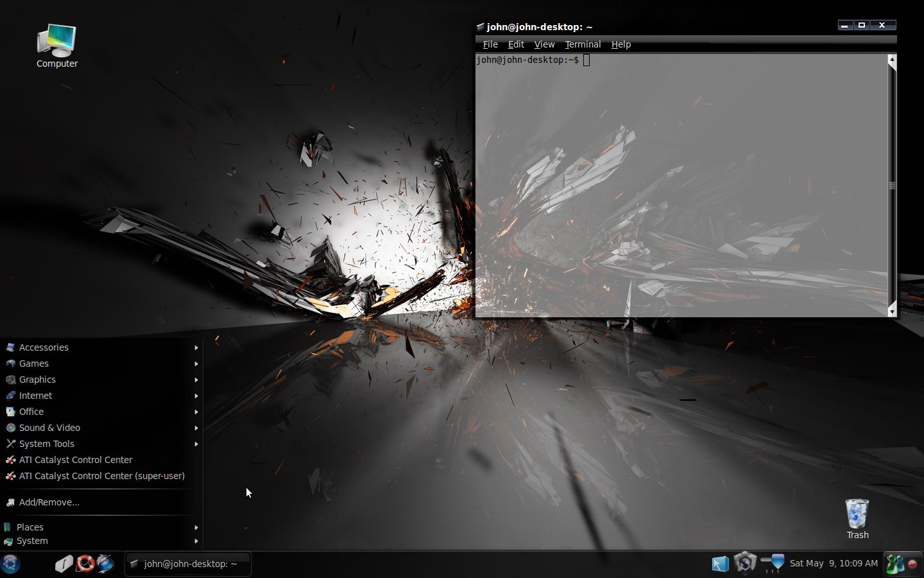
Task: Expand the System submenu
Action: tap(101, 541)
